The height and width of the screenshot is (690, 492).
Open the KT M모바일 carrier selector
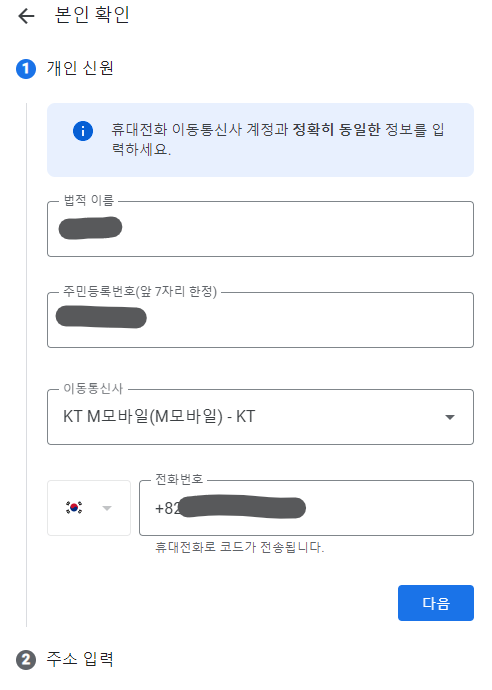261,417
